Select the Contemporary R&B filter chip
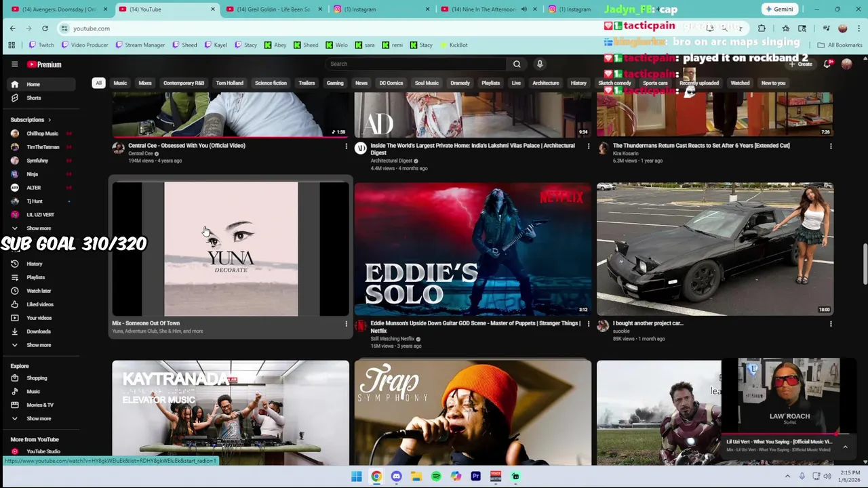This screenshot has width=868, height=488. click(x=184, y=83)
